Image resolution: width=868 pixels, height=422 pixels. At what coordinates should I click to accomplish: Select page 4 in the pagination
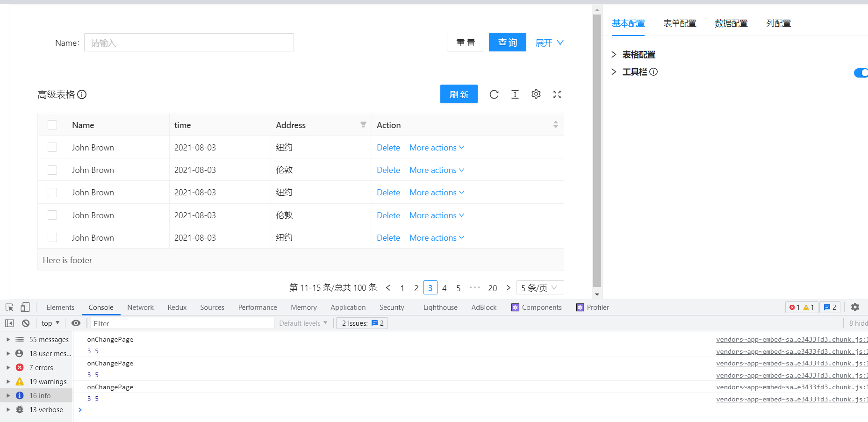[x=444, y=287]
